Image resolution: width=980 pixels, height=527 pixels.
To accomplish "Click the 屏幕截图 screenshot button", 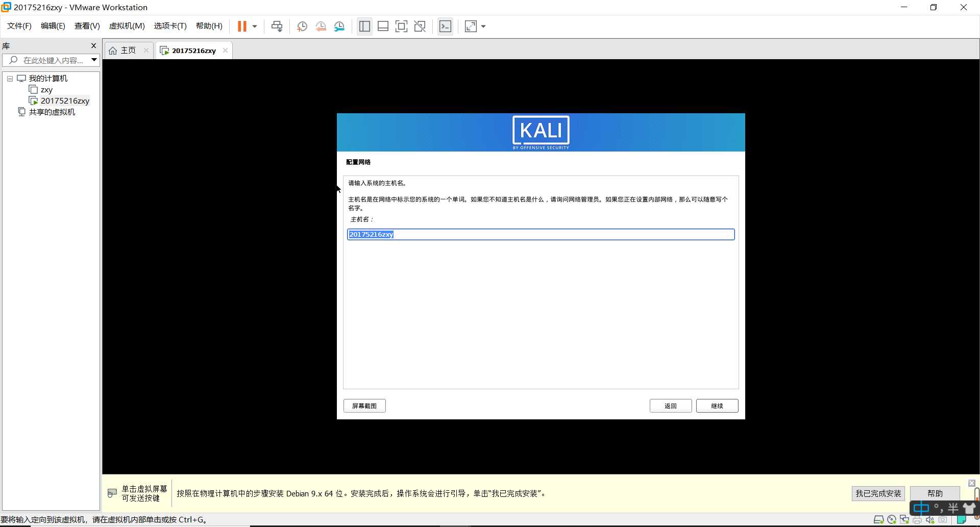I will click(364, 406).
